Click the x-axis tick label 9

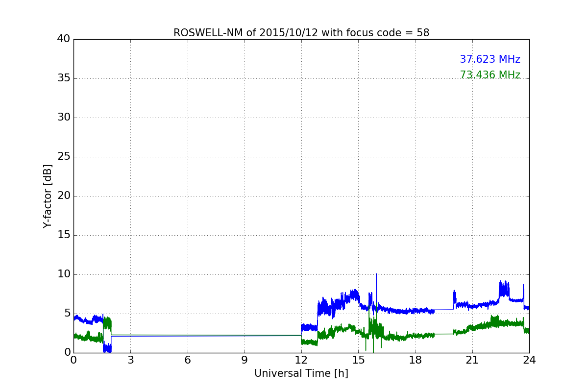click(x=245, y=360)
